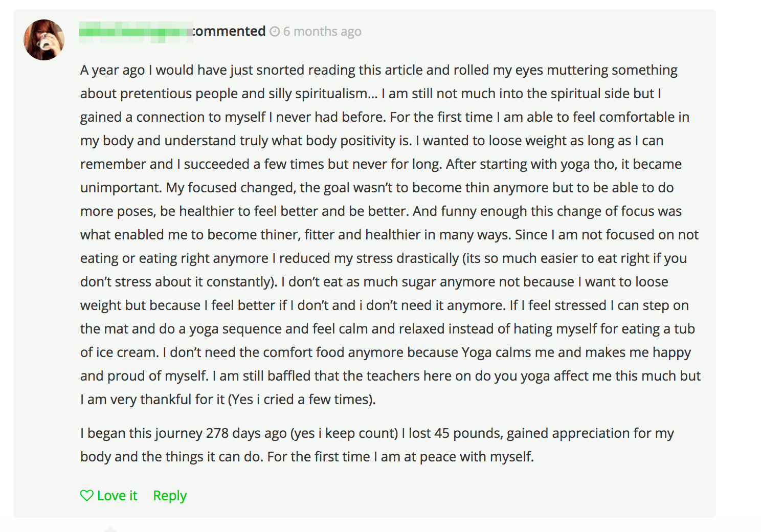Click the "Love it" text link
The width and height of the screenshot is (761, 532).
117,496
